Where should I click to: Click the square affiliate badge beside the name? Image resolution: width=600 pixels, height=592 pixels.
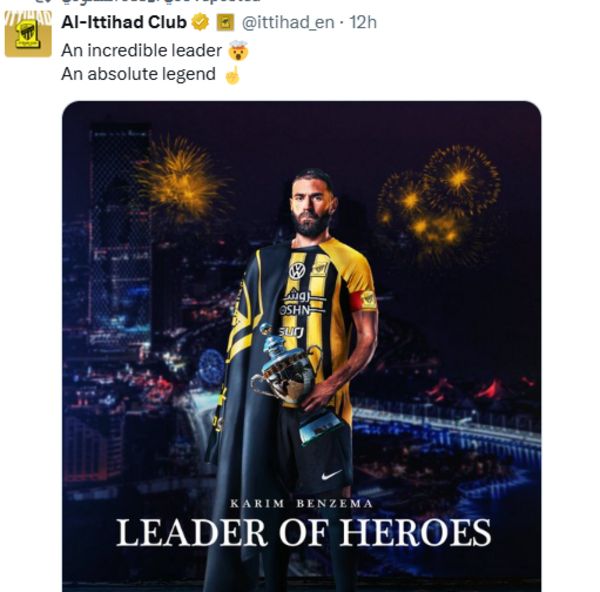coord(225,22)
